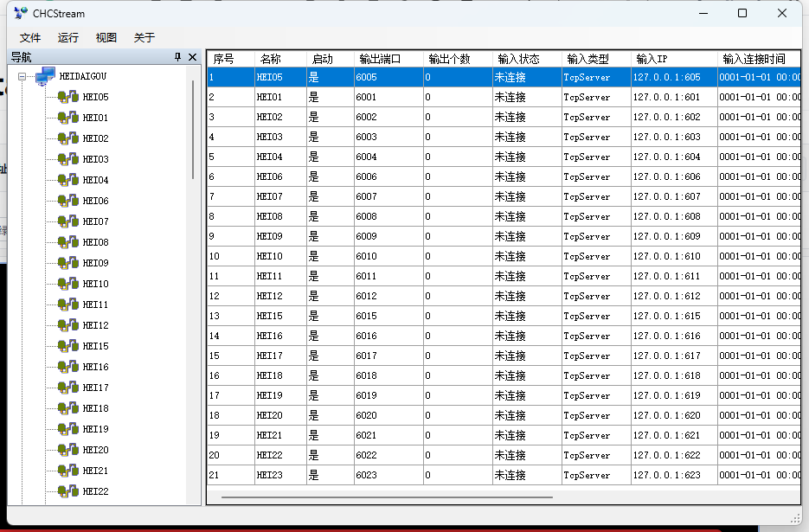Click the navigation tree vertical scrollbar
Viewport: 809px width, 532px height.
point(192,130)
